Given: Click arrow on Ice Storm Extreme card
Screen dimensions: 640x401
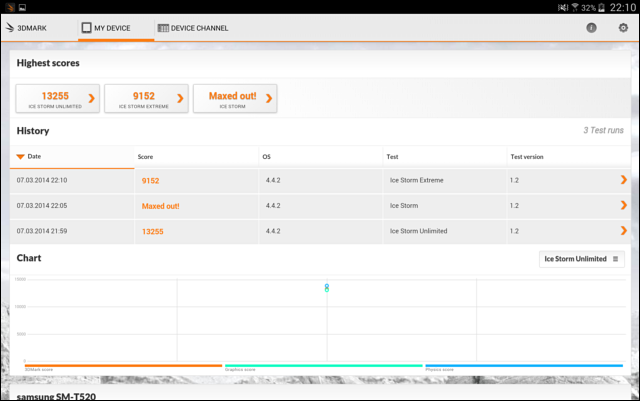Looking at the screenshot, I should pyautogui.click(x=180, y=98).
